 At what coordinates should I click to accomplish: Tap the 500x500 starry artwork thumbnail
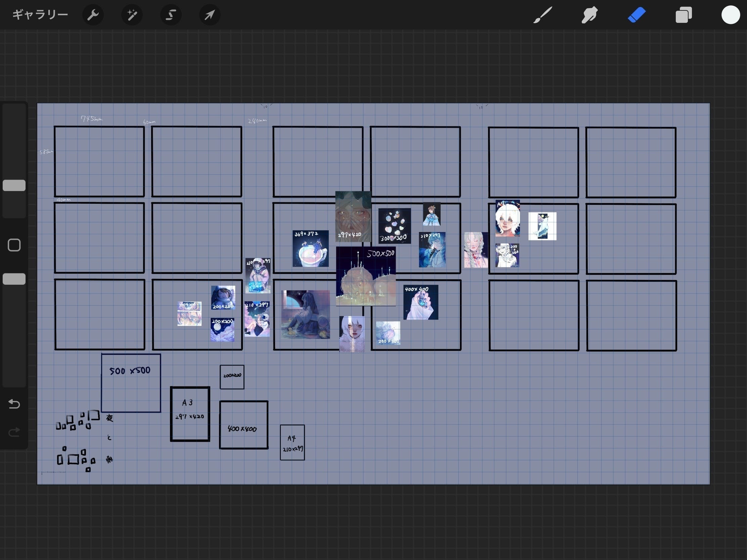point(366,276)
